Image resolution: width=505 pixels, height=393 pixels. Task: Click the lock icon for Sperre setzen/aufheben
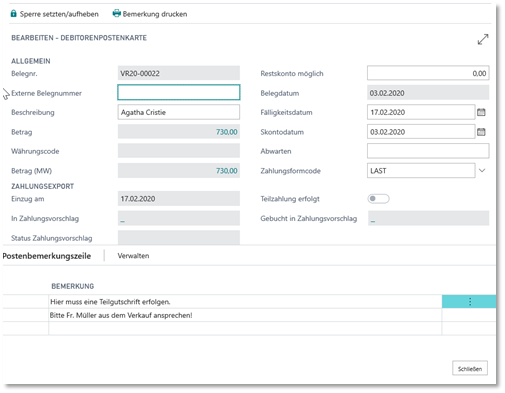pos(13,14)
